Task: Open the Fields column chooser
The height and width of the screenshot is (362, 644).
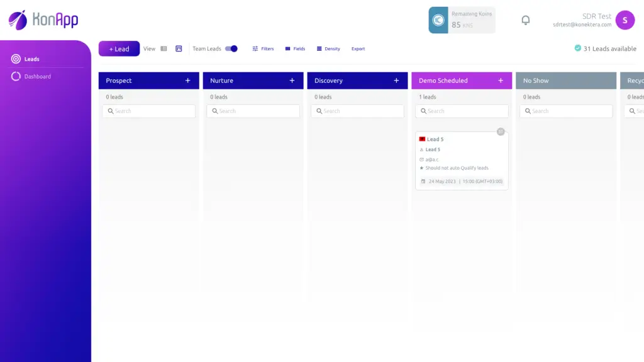Action: coord(295,48)
